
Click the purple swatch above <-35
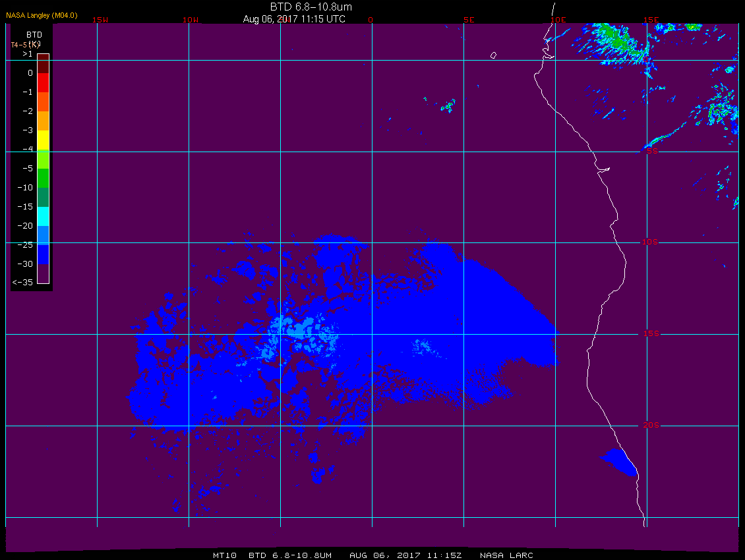tap(44, 273)
